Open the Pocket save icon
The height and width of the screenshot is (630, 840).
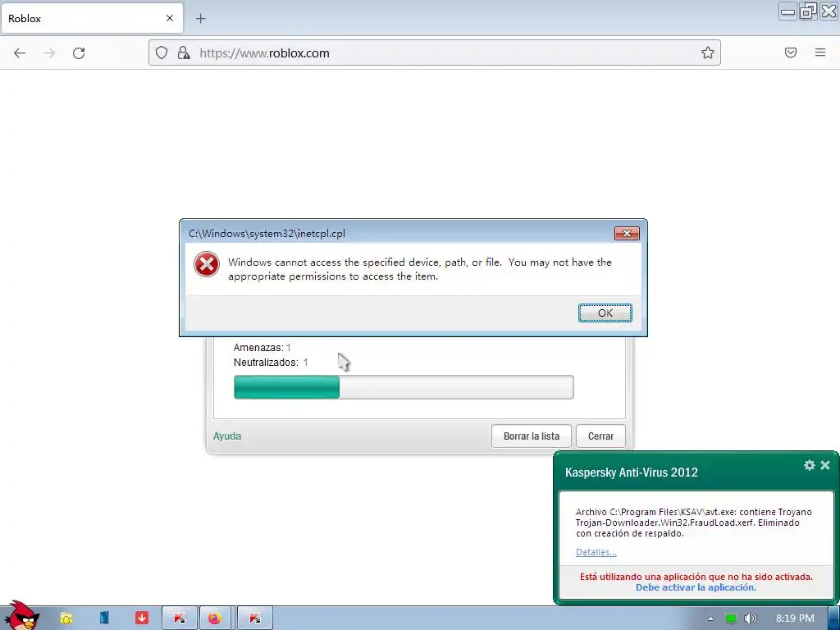(791, 52)
